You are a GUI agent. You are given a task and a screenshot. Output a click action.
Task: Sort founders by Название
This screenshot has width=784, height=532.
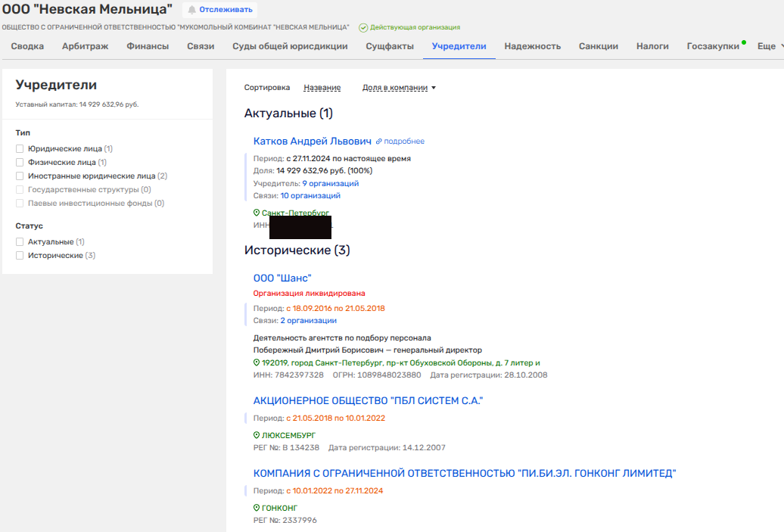[x=322, y=88]
